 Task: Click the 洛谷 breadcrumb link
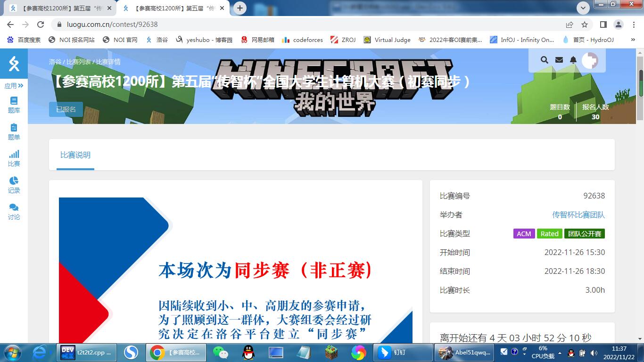[x=55, y=62]
